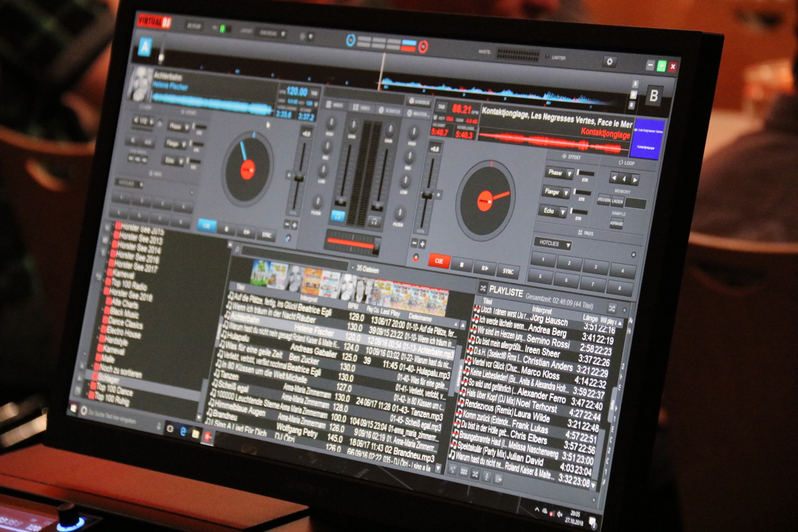Viewport: 798px width, 532px height.
Task: Select the SCRATCH tab
Action: tap(389, 111)
